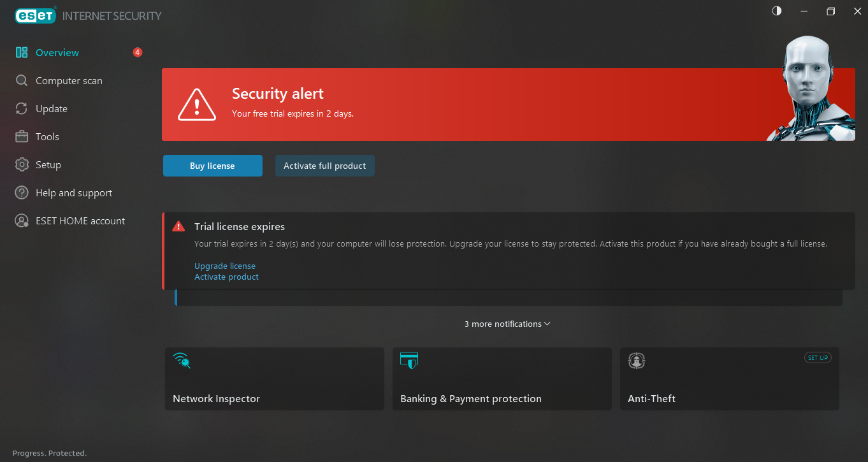The image size is (868, 462).
Task: Click the Computer scan magnifier icon
Action: 22,80
